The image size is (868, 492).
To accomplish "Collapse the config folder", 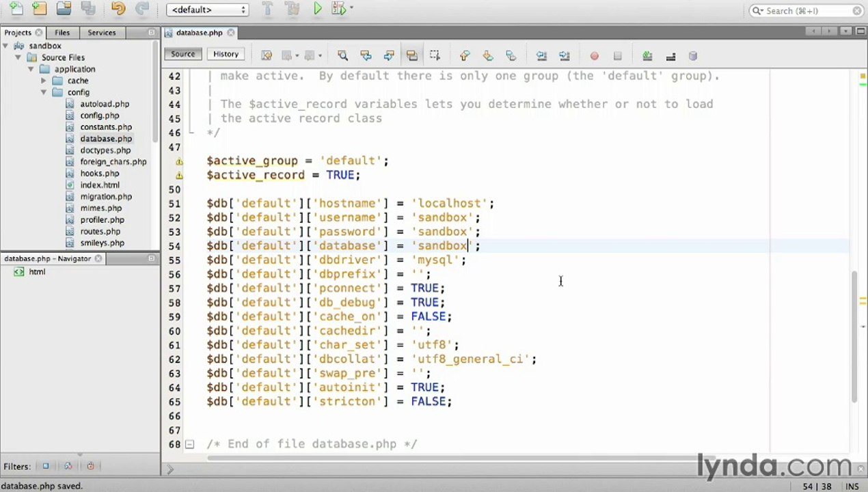I will [x=44, y=92].
